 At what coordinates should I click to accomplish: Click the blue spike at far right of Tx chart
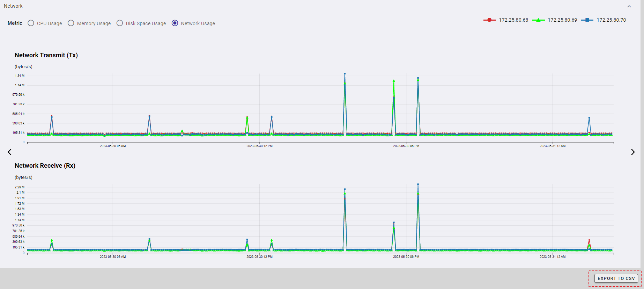pyautogui.click(x=589, y=118)
